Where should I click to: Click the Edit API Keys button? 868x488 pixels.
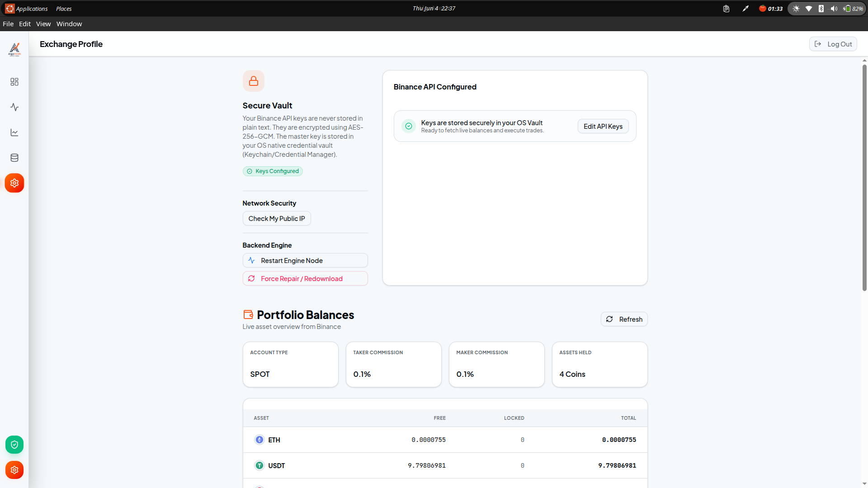click(x=603, y=127)
